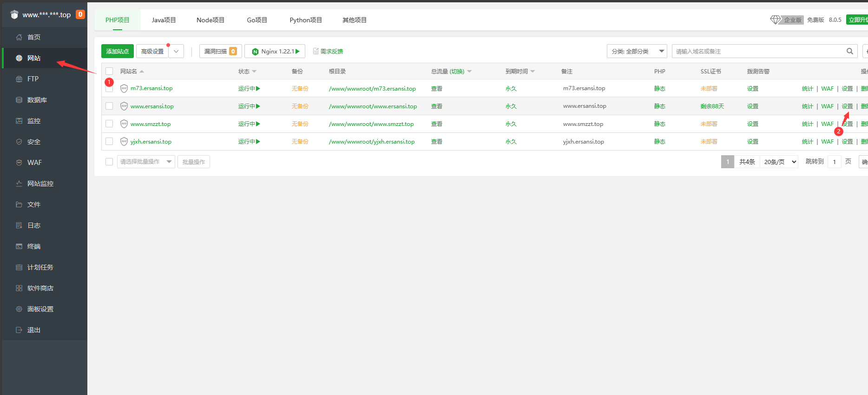Click WAF shield icon beside yjxh.ersansi.top
868x395 pixels.
coord(124,141)
